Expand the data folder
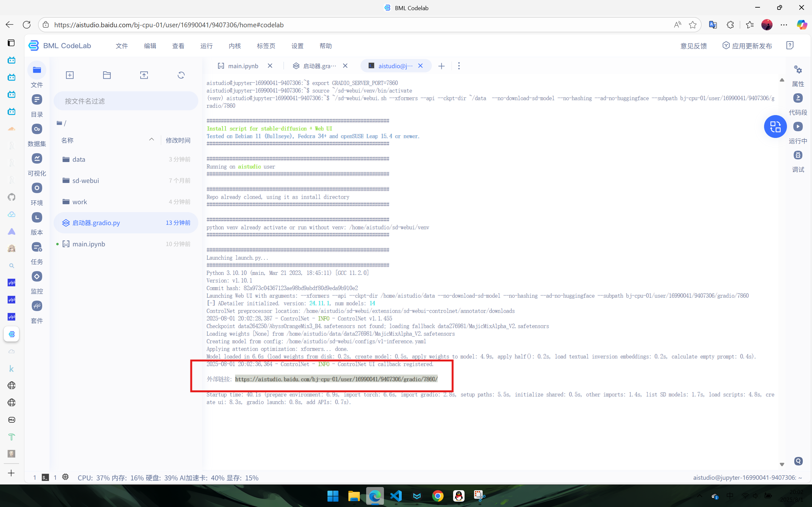The height and width of the screenshot is (507, 812). [78, 159]
